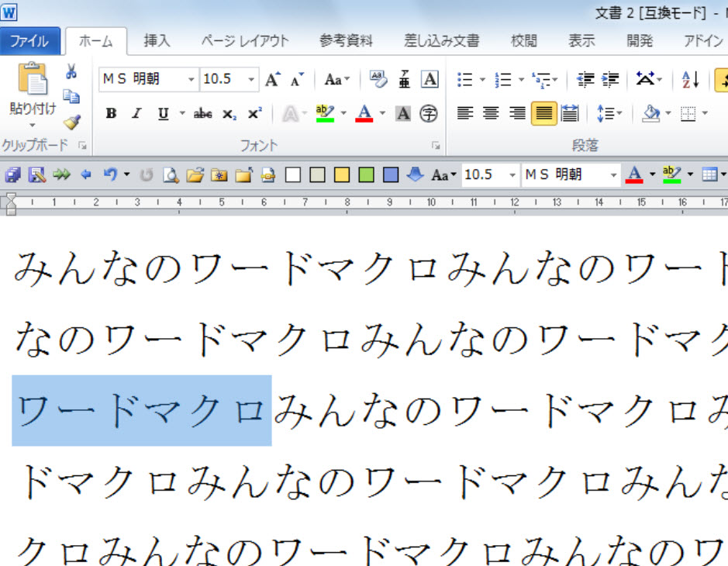728x566 pixels.
Task: Click the yellow color swatch in quick access toolbar
Action: [341, 175]
